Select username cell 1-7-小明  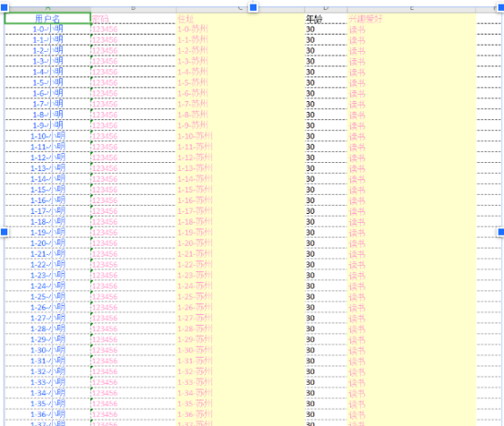[47, 104]
